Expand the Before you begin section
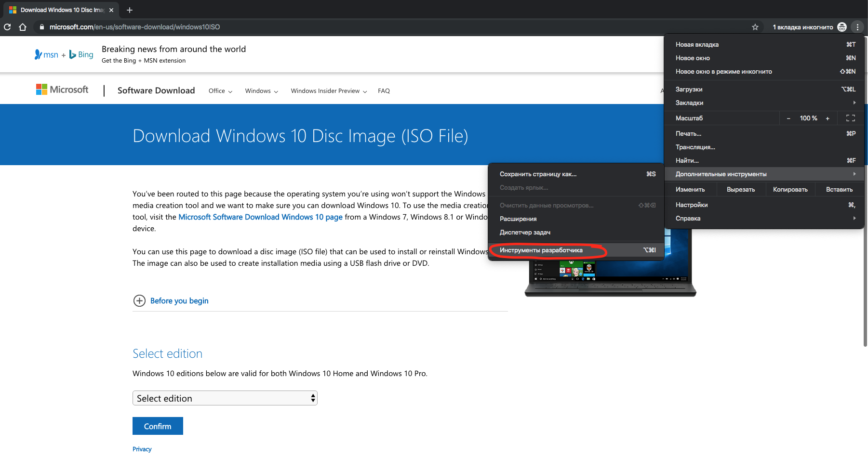868x456 pixels. click(179, 300)
